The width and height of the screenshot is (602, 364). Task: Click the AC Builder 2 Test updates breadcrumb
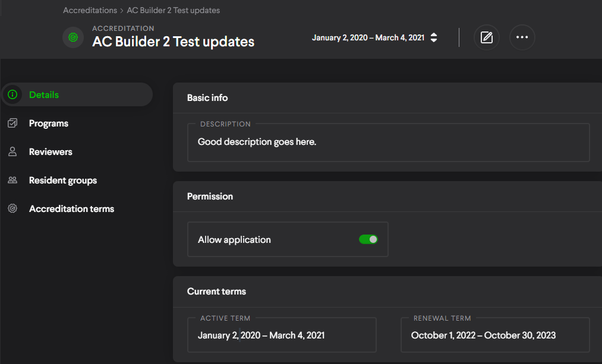[174, 10]
